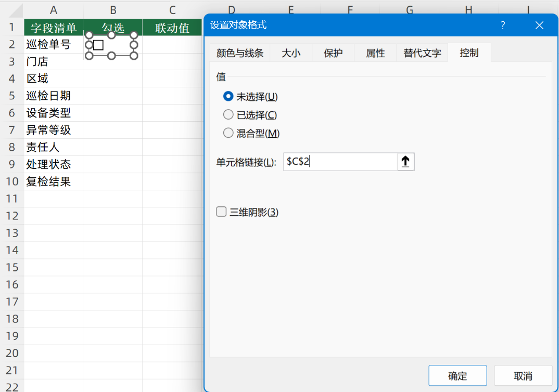Select column A header
The width and height of the screenshot is (559, 392).
[54, 10]
